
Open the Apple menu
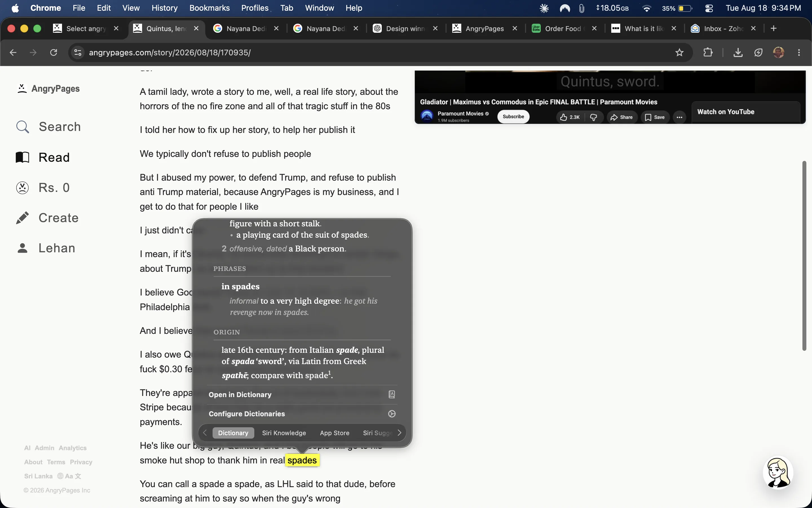15,8
